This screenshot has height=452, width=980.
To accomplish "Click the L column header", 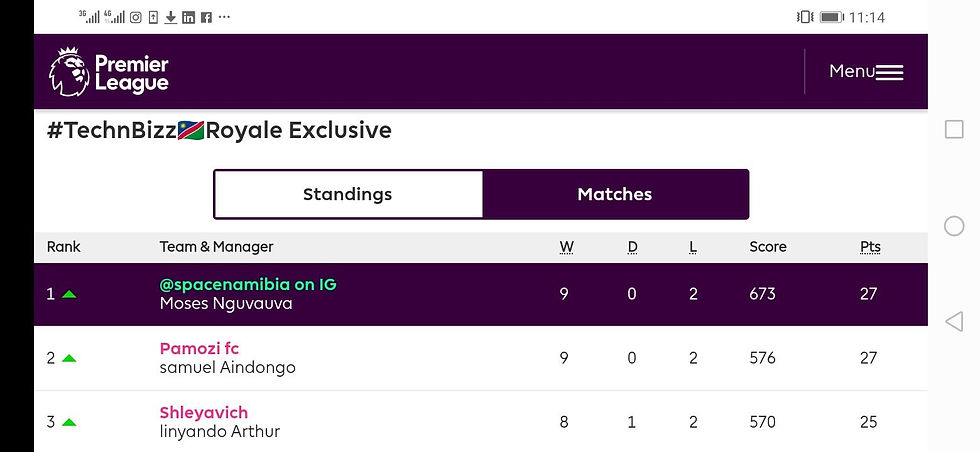I will (x=693, y=247).
